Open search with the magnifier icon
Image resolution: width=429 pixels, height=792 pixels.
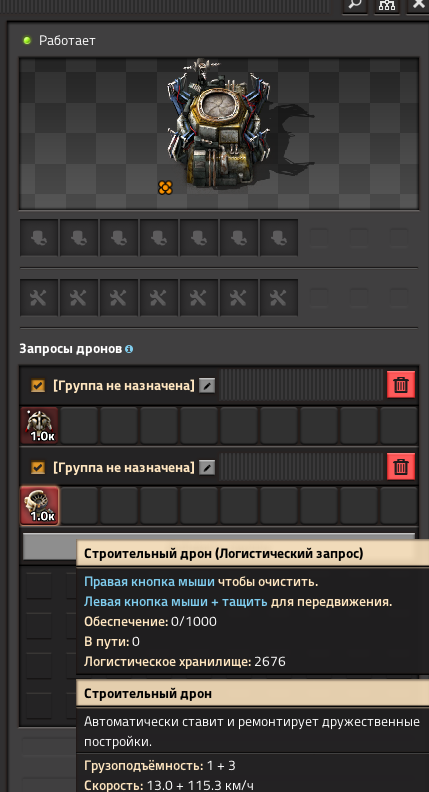(x=355, y=5)
